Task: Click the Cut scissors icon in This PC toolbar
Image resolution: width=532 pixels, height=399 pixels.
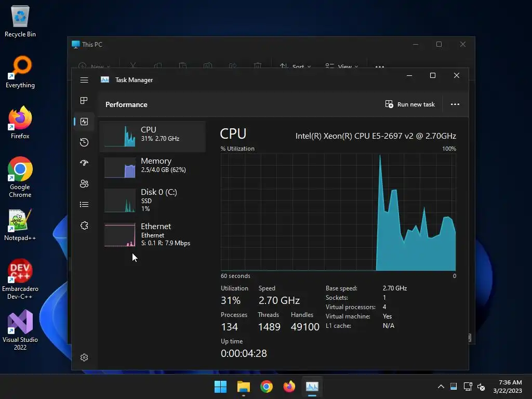Action: click(133, 66)
